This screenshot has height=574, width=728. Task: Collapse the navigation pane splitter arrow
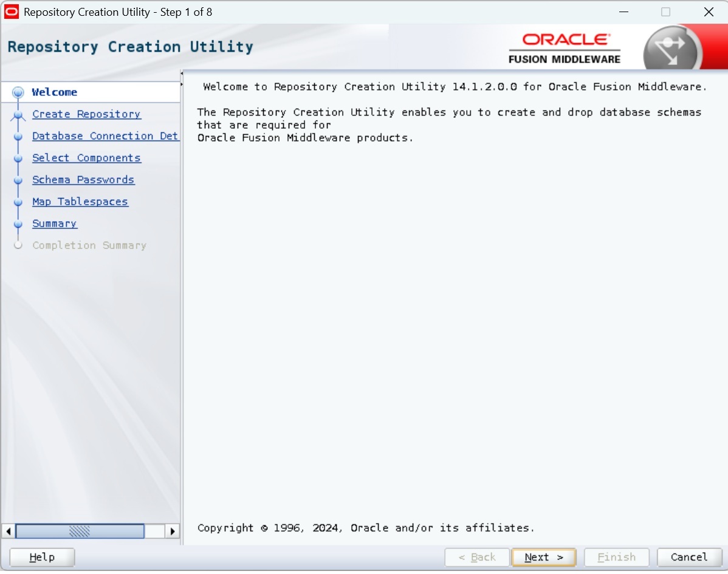tap(182, 73)
